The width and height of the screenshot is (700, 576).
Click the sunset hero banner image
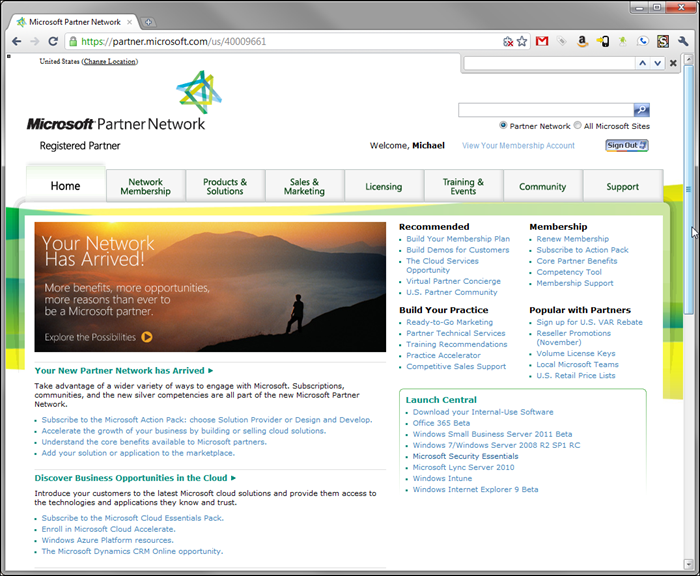[x=210, y=287]
